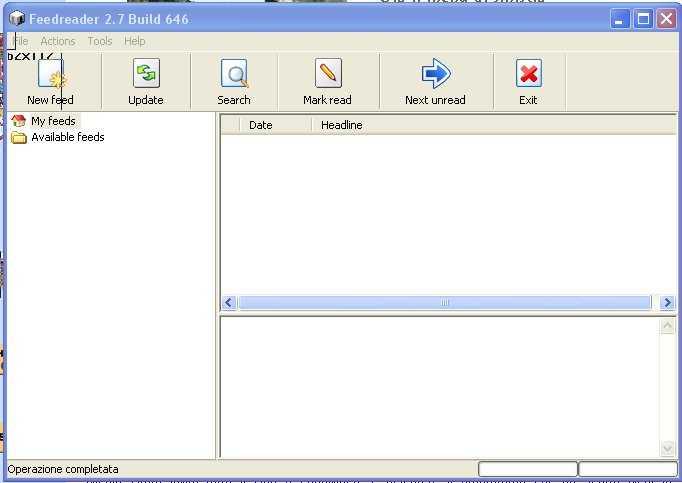682x483 pixels.
Task: Open the Actions menu
Action: pos(58,41)
